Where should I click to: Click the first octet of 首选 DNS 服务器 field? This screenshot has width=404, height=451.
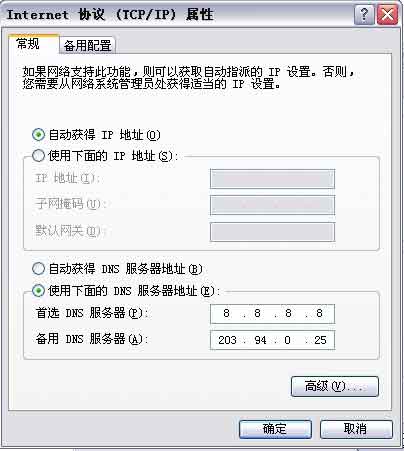pos(226,313)
